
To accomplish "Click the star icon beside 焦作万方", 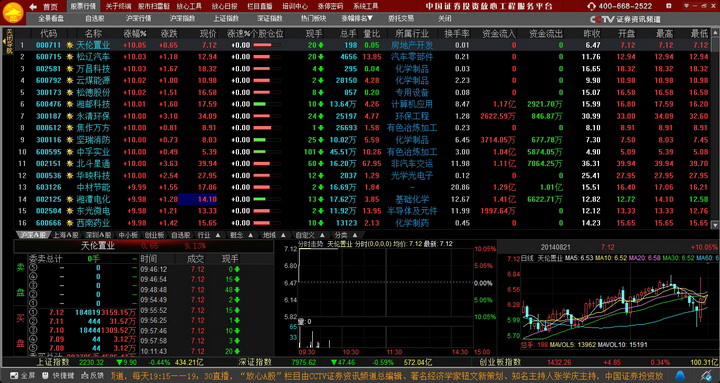I will (x=70, y=128).
